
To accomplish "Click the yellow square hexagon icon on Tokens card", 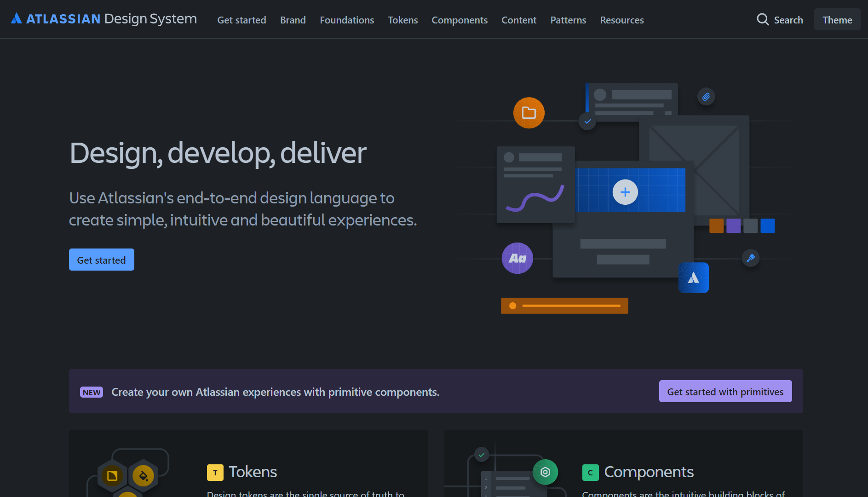I will pyautogui.click(x=112, y=476).
